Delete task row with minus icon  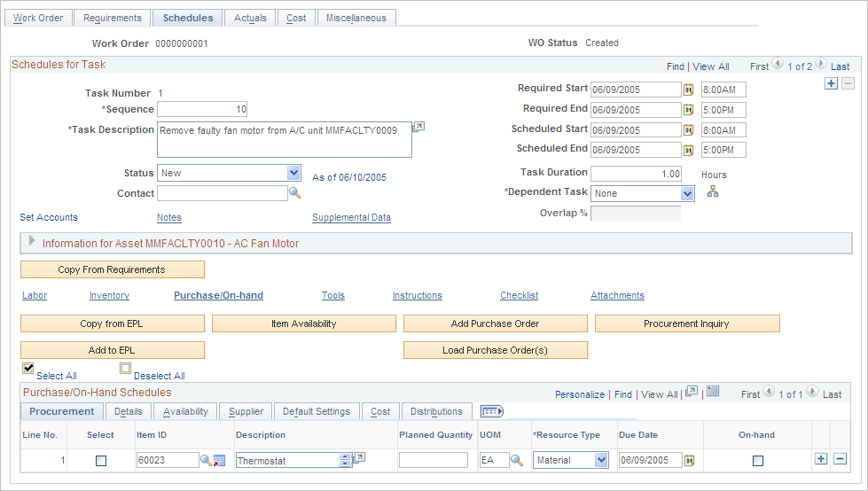pyautogui.click(x=848, y=83)
